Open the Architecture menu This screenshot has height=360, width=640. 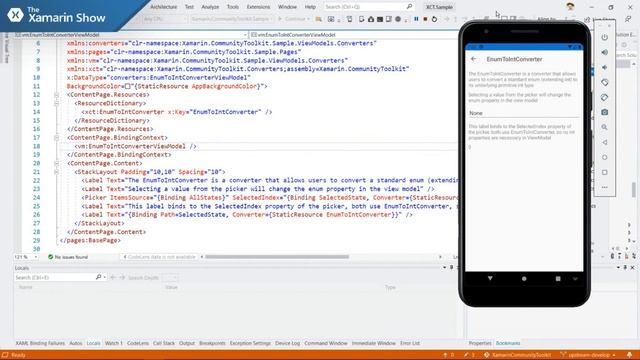(x=164, y=7)
